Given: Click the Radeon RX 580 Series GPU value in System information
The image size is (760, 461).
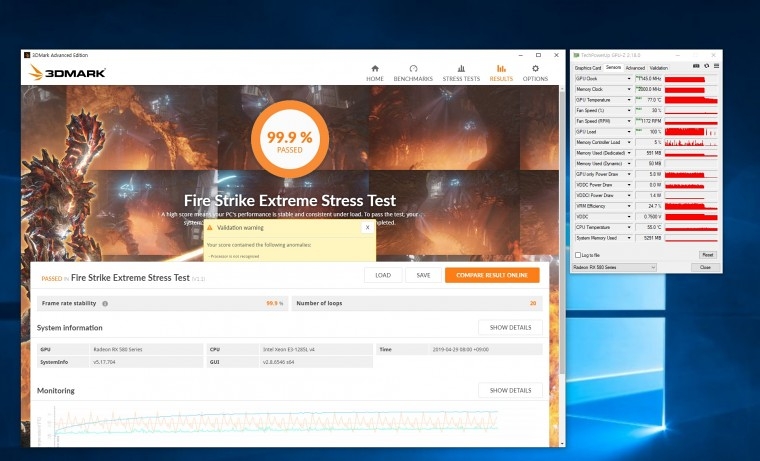Looking at the screenshot, I should (x=118, y=350).
